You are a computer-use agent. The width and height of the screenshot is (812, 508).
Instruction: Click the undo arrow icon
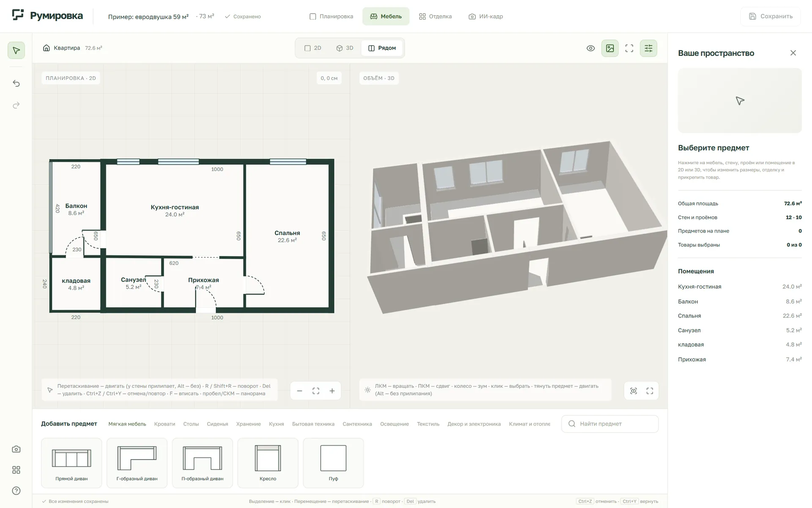point(16,83)
